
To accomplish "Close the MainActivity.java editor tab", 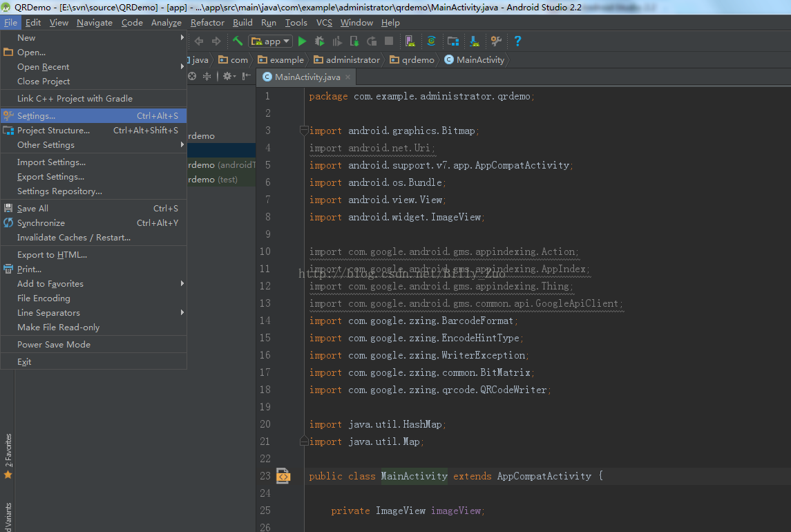I will (347, 77).
